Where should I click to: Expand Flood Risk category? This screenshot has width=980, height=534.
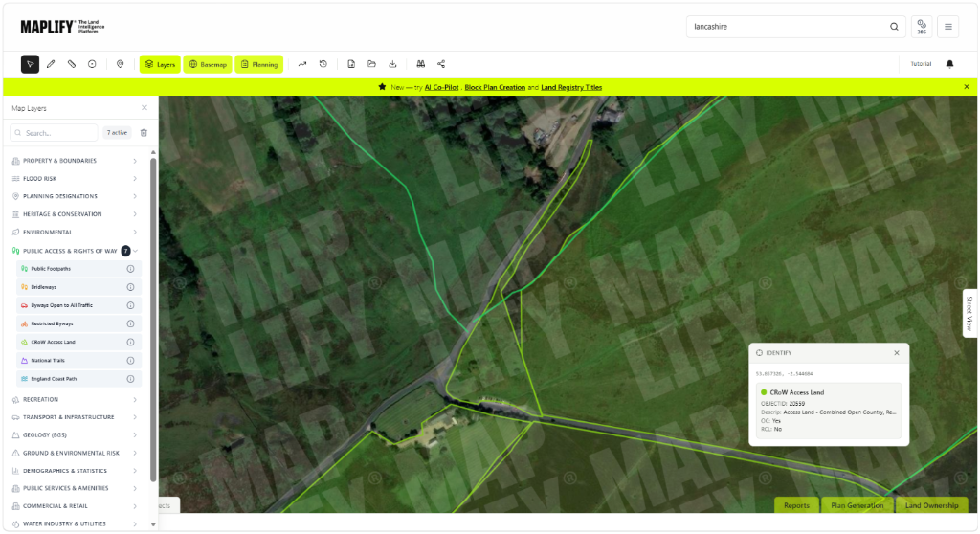point(75,179)
